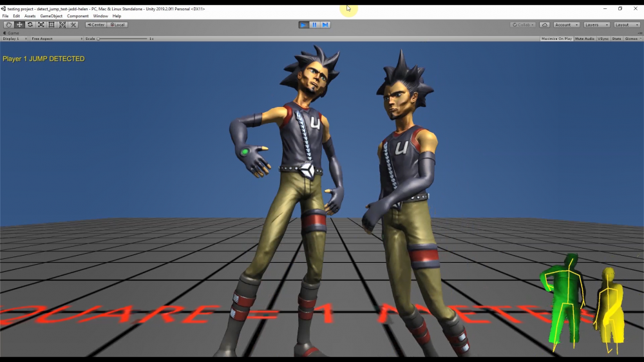This screenshot has height=362, width=644.
Task: Select the combined Transform tool
Action: [x=62, y=24]
